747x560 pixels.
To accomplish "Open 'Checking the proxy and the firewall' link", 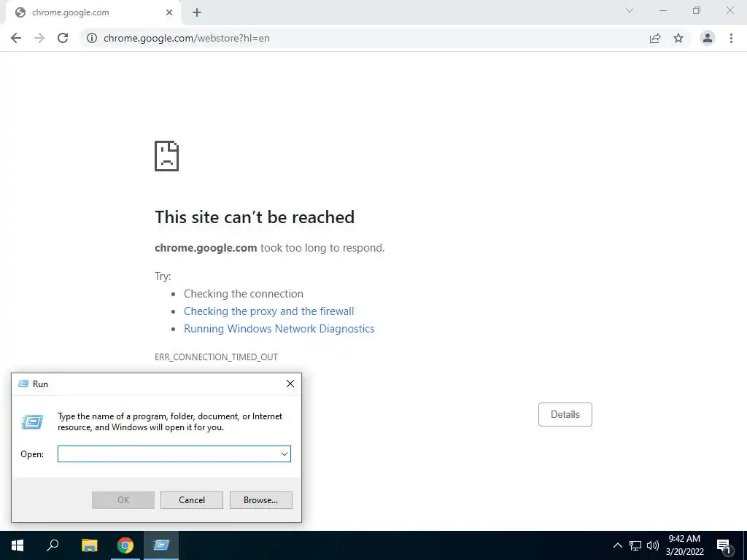I will [x=268, y=311].
